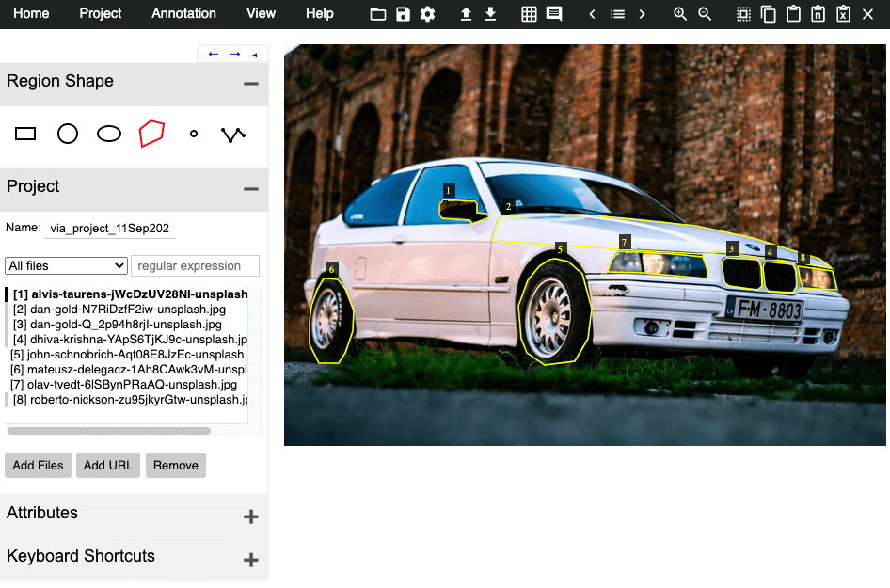Toggle the image grid view icon
This screenshot has height=588, width=890.
coord(529,14)
